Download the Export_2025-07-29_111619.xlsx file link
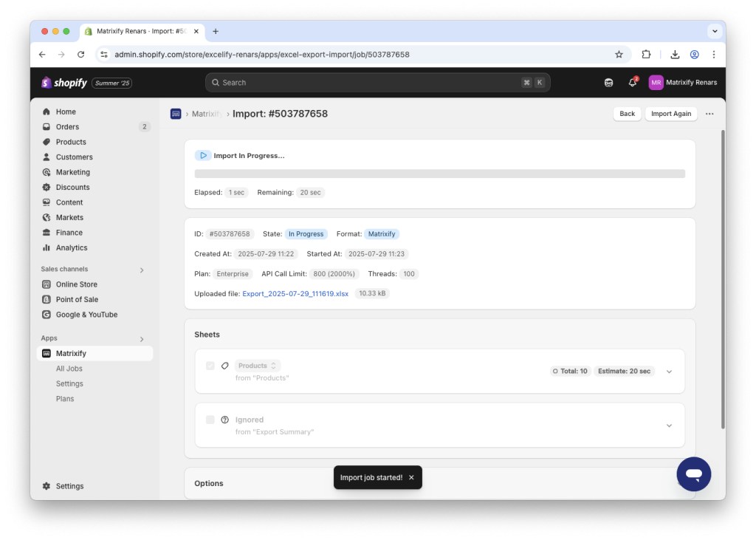Viewport: 756px width, 540px height. 295,293
